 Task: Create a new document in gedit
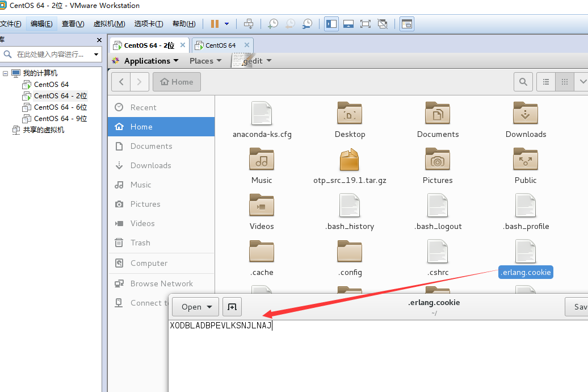tap(232, 307)
